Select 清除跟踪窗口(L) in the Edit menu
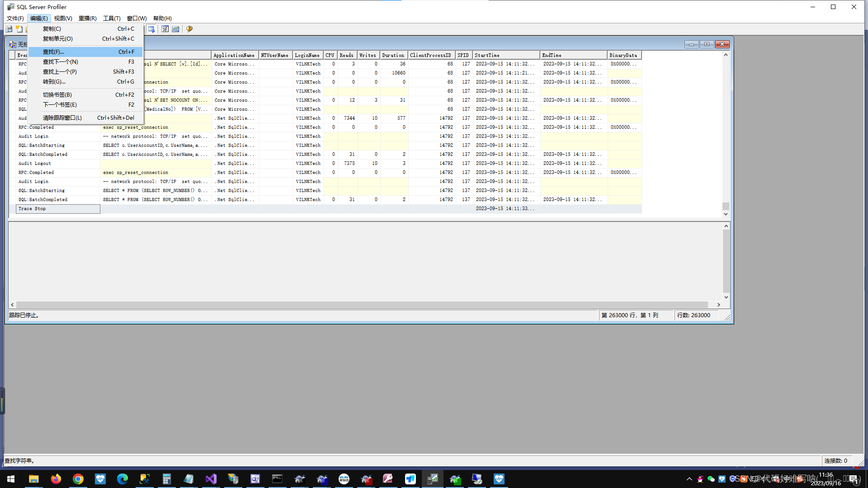 [x=62, y=117]
